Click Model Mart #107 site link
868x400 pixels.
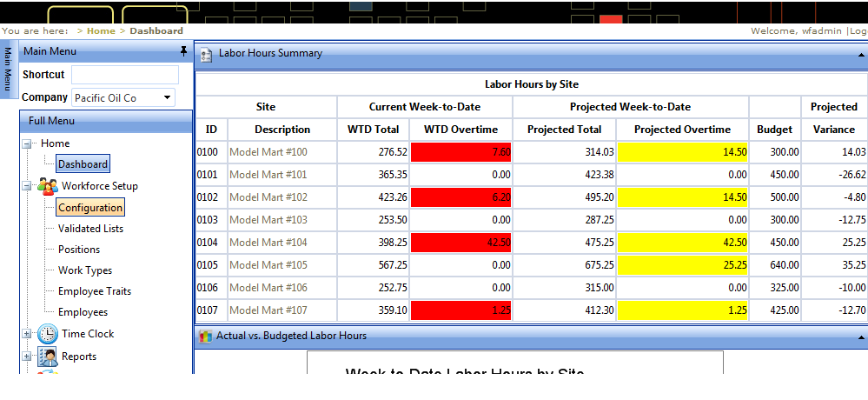(x=268, y=310)
